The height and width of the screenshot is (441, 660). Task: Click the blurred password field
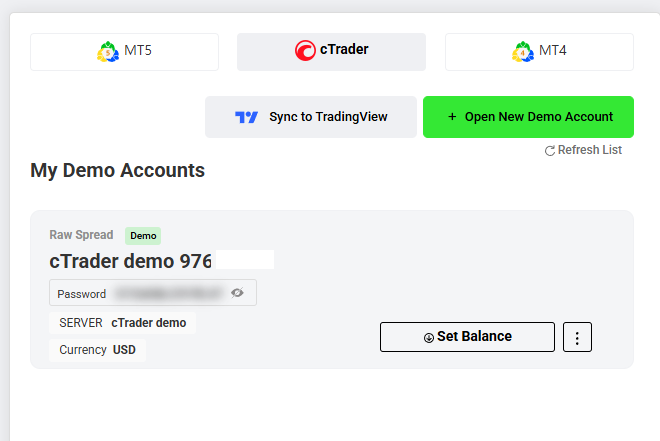click(153, 292)
